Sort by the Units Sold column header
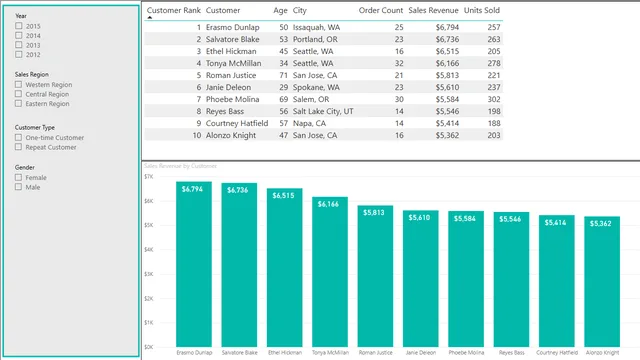The image size is (640, 360). point(482,10)
